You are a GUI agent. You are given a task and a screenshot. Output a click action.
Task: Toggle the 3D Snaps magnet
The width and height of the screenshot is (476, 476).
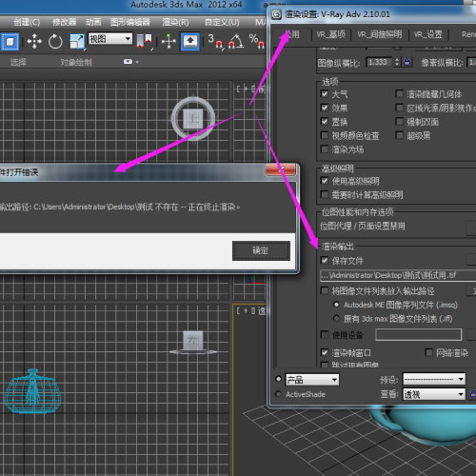(215, 42)
